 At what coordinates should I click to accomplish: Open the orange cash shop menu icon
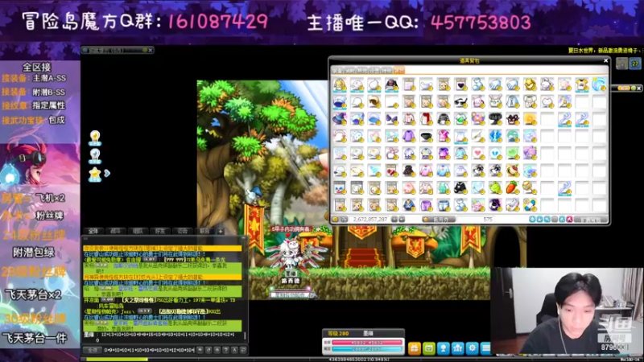(414, 348)
